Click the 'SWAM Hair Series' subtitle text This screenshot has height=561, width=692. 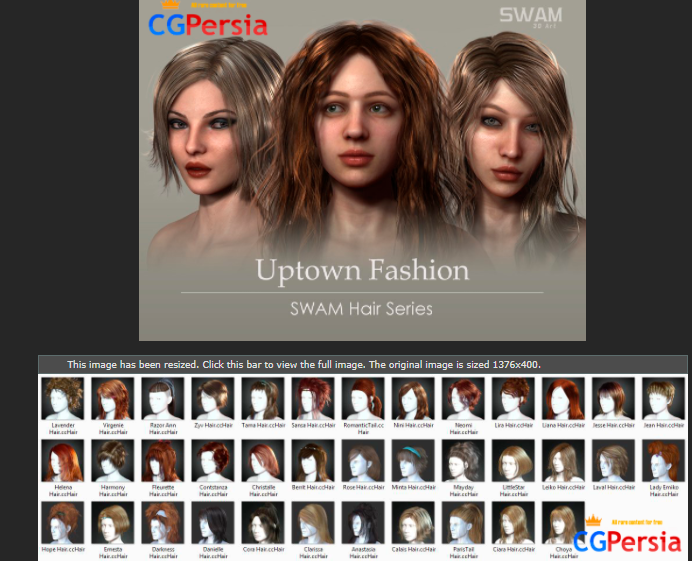tap(361, 309)
